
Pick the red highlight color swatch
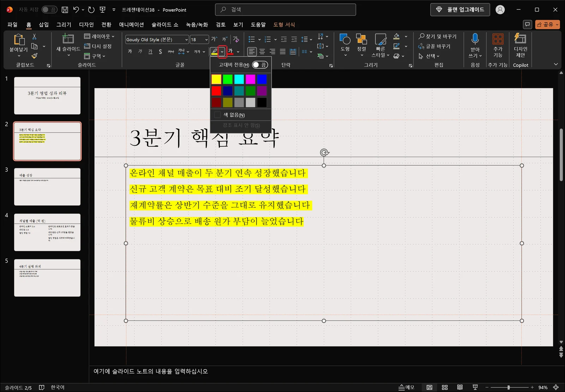pyautogui.click(x=216, y=91)
